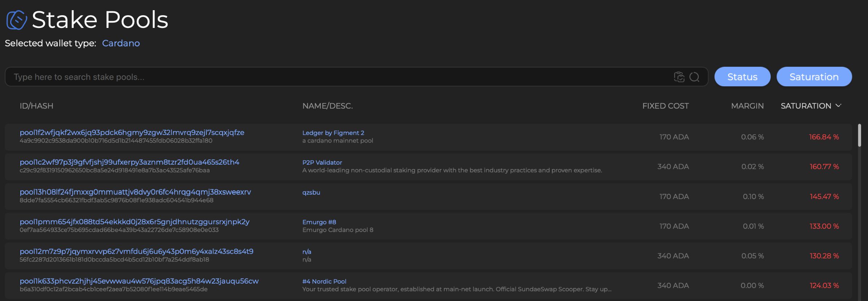Click "Emurgo Cardano pool 8" description
868x301 pixels.
click(x=338, y=230)
